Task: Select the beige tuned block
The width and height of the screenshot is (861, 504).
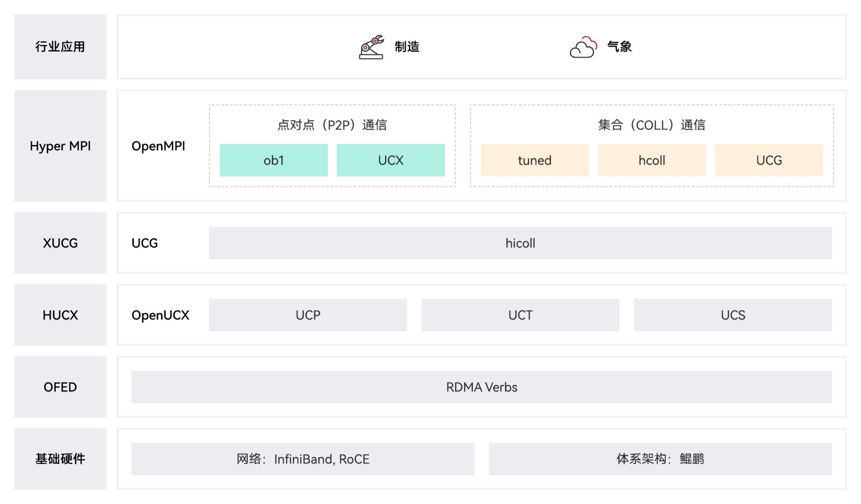Action: [x=535, y=160]
